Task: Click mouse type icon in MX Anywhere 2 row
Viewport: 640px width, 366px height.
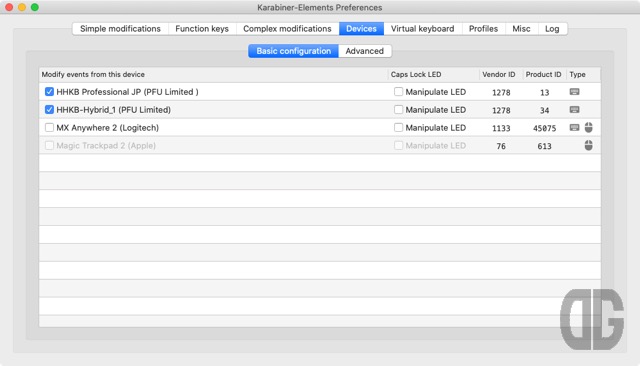Action: pyautogui.click(x=588, y=128)
